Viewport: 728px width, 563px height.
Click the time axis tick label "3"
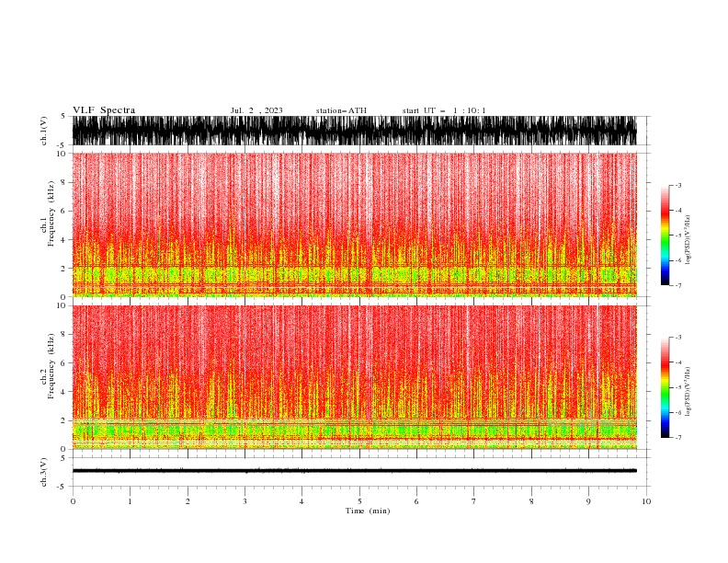tap(245, 501)
